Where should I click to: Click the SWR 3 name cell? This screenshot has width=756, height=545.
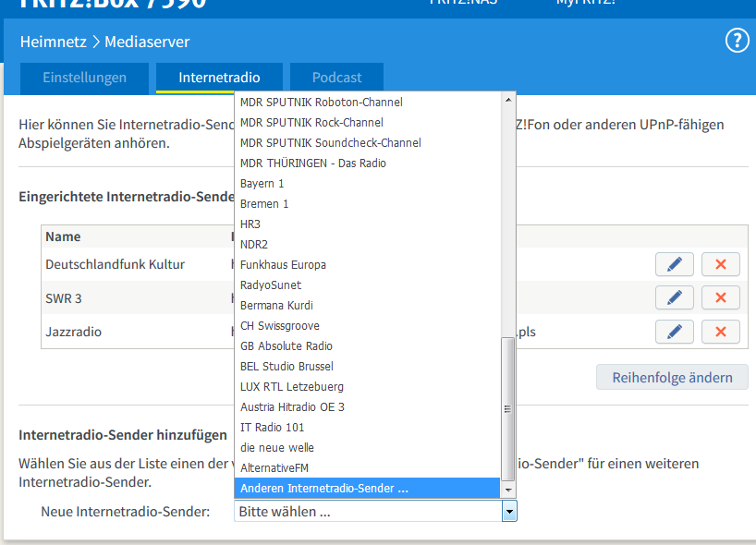tap(63, 298)
